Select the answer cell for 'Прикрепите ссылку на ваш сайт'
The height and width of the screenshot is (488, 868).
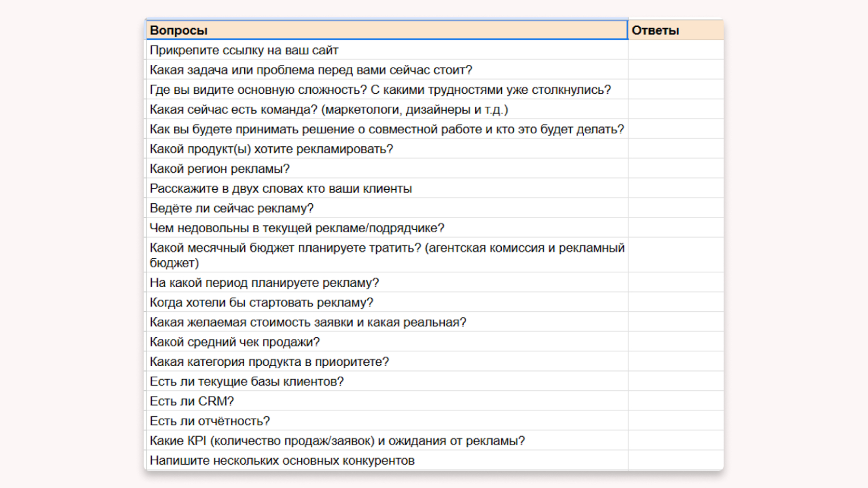[x=675, y=50]
